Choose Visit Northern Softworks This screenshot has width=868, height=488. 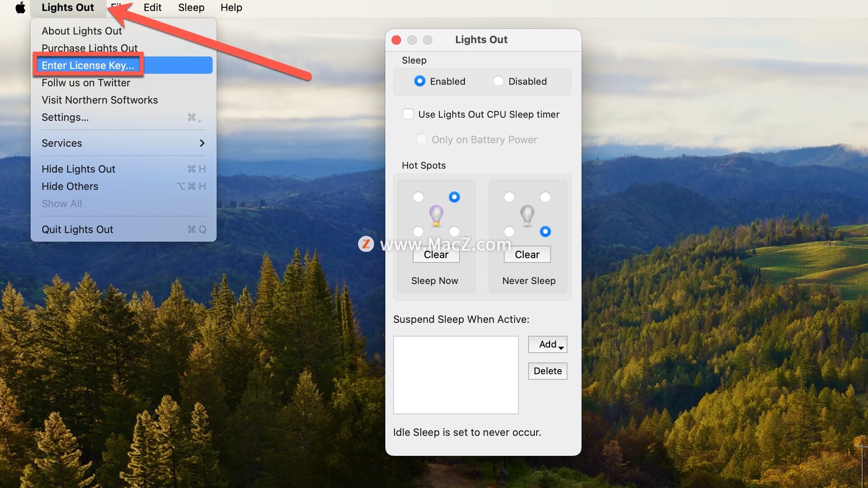coord(123,100)
